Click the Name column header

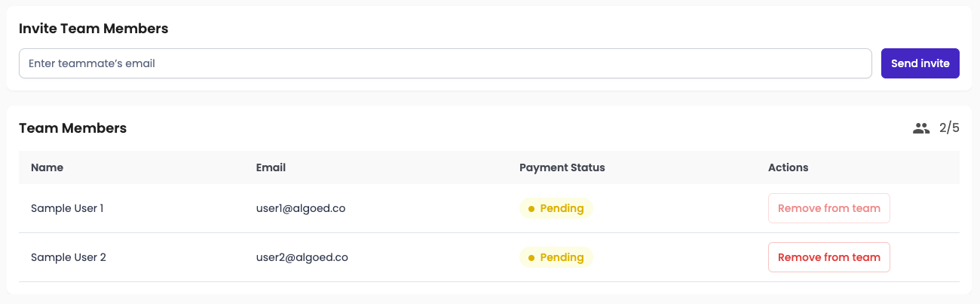47,167
